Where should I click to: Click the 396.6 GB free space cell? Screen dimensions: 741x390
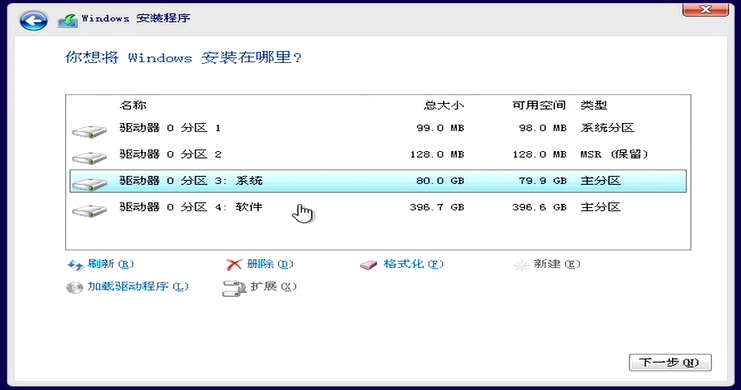tap(539, 208)
